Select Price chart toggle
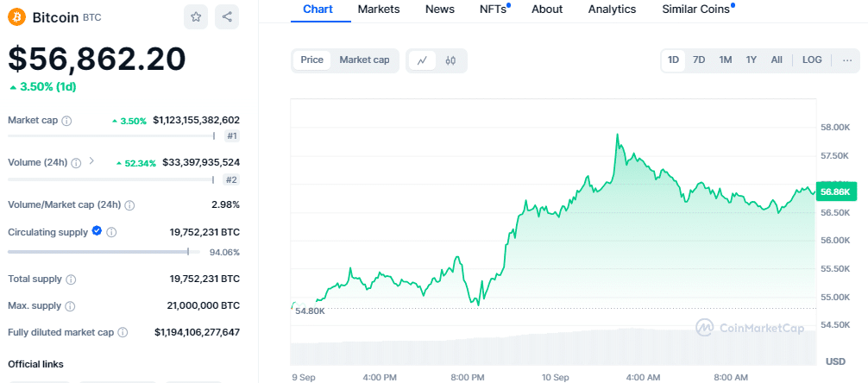868x383 pixels. (x=311, y=60)
